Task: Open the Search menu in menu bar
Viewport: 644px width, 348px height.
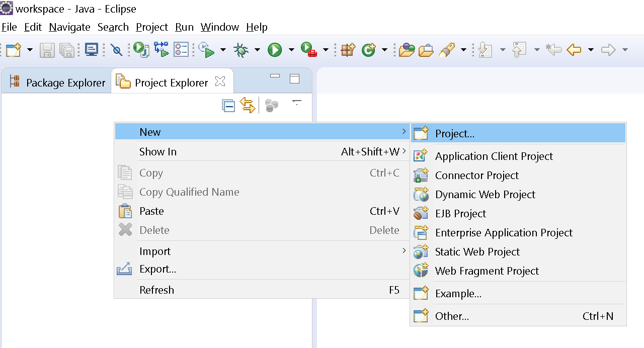Action: tap(113, 27)
